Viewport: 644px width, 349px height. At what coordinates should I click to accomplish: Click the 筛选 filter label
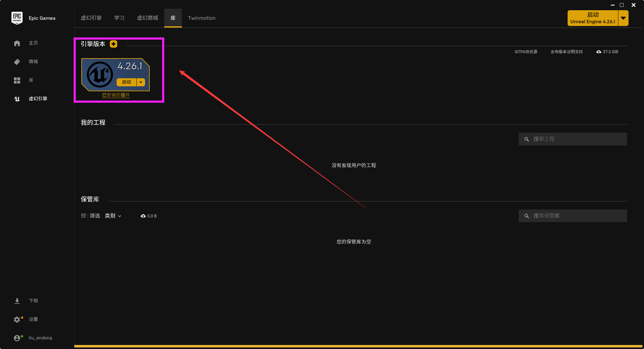[x=95, y=216]
